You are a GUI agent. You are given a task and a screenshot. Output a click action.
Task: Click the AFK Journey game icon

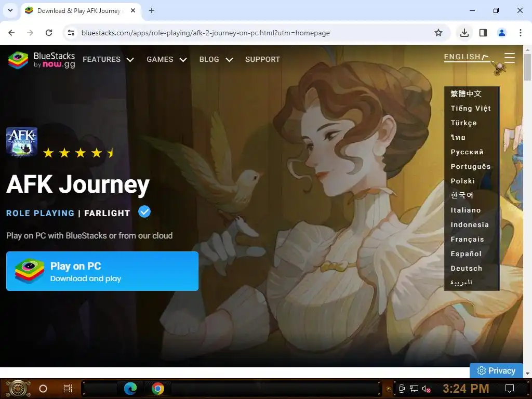tap(22, 142)
